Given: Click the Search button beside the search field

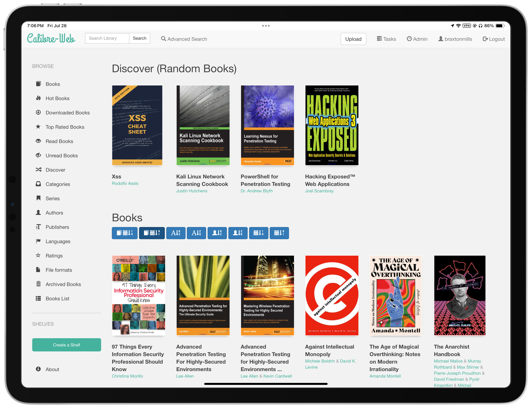Looking at the screenshot, I should (x=140, y=38).
